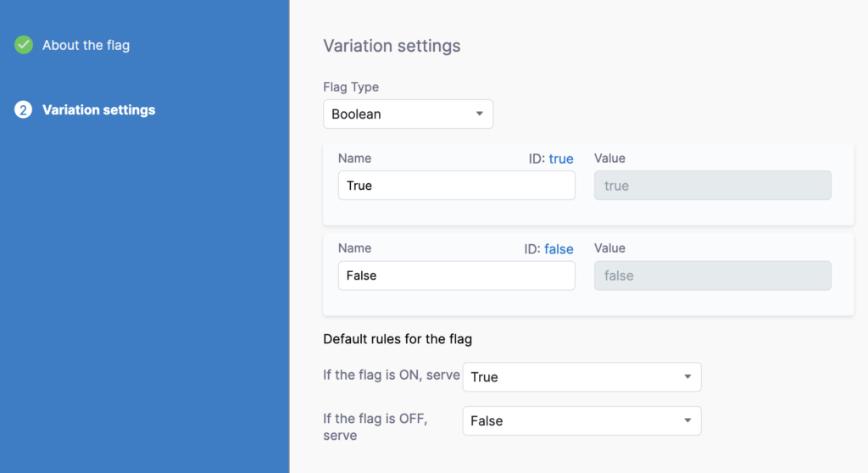The height and width of the screenshot is (473, 868).
Task: Click the disabled false value field
Action: click(x=712, y=275)
